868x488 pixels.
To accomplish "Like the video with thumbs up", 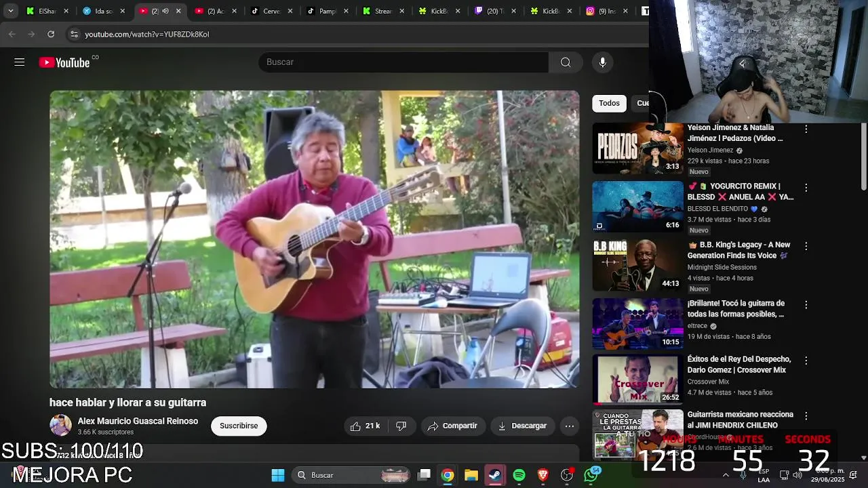I will point(365,426).
